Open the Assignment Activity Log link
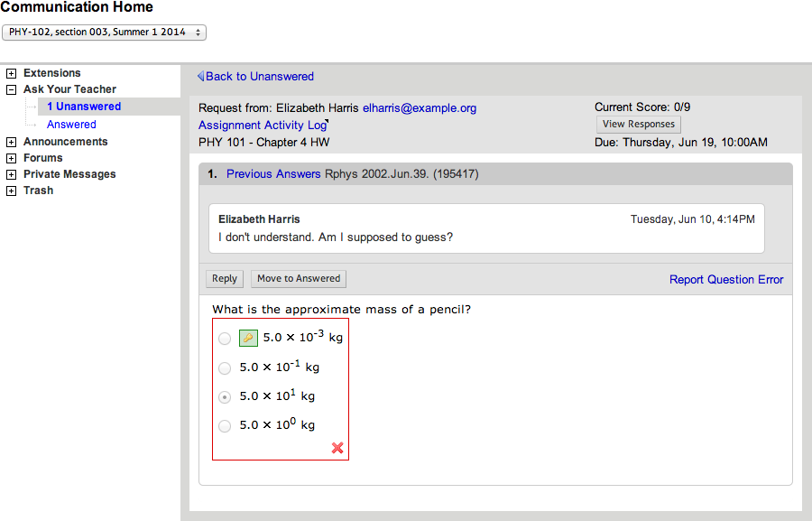 (263, 126)
